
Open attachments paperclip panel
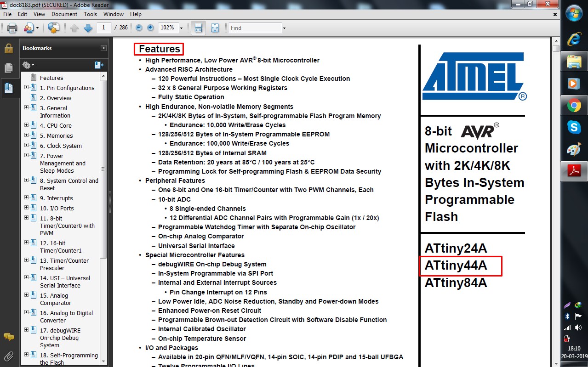pyautogui.click(x=8, y=356)
